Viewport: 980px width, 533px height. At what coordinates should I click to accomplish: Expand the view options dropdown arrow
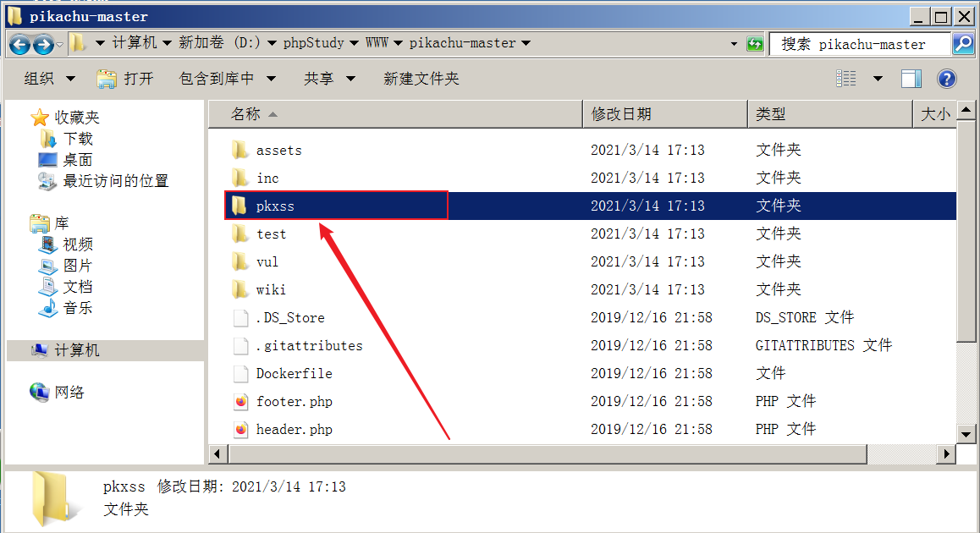(x=878, y=79)
